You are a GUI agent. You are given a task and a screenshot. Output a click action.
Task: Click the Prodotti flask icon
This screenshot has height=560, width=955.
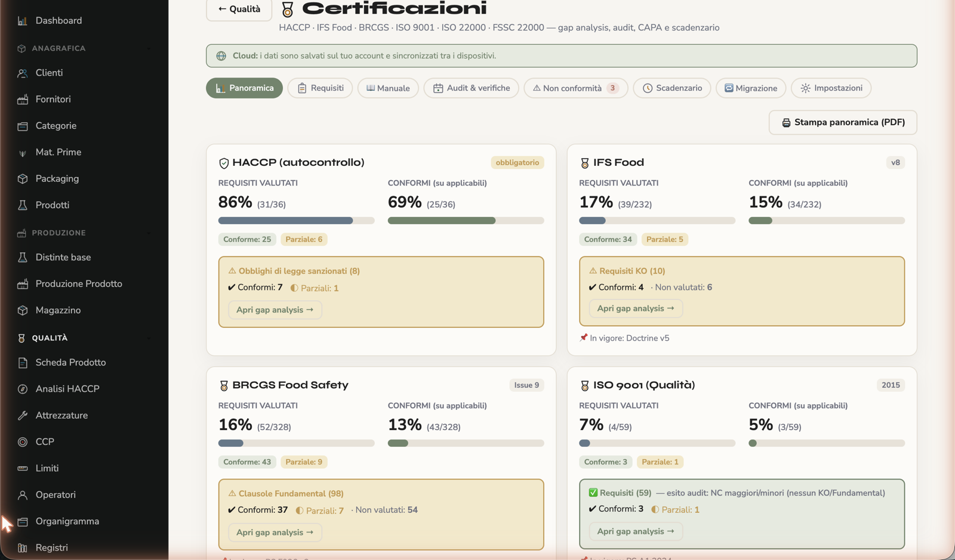click(x=22, y=205)
